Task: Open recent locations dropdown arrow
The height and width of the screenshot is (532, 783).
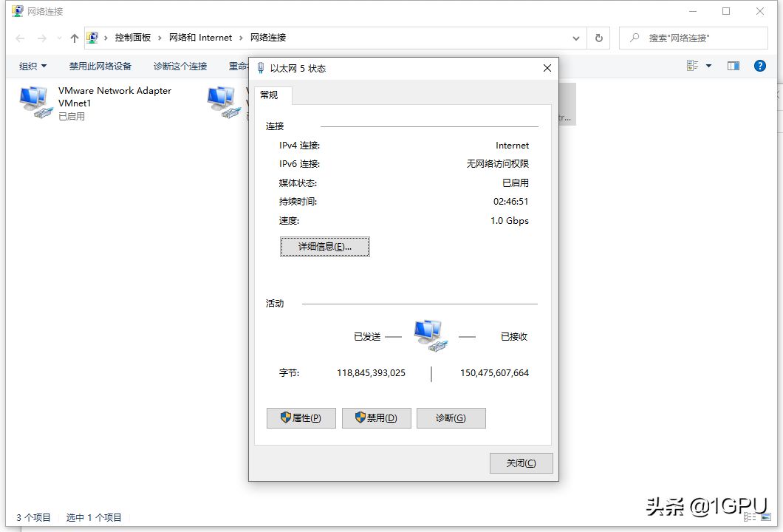Action: (x=59, y=38)
